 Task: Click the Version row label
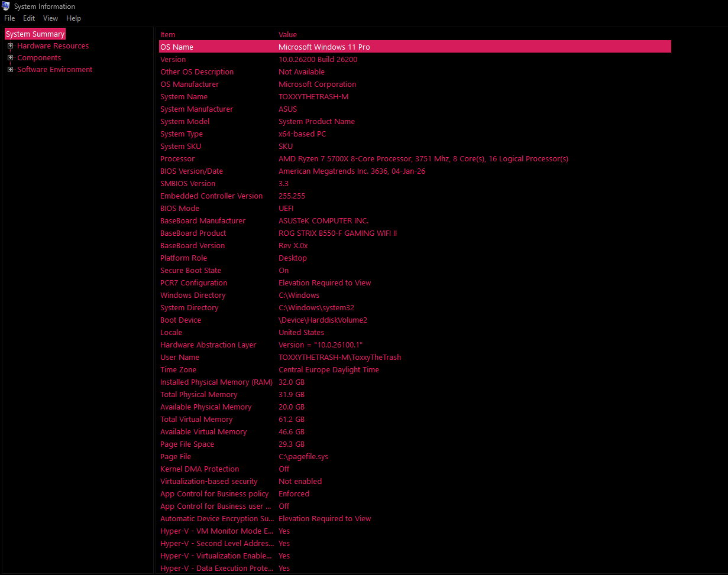(173, 60)
